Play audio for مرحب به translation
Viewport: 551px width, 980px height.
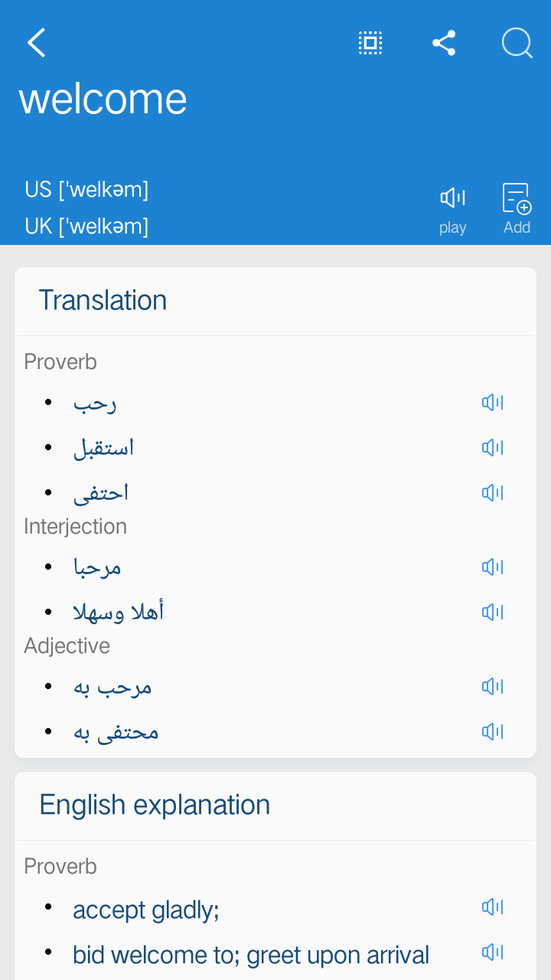coord(492,687)
